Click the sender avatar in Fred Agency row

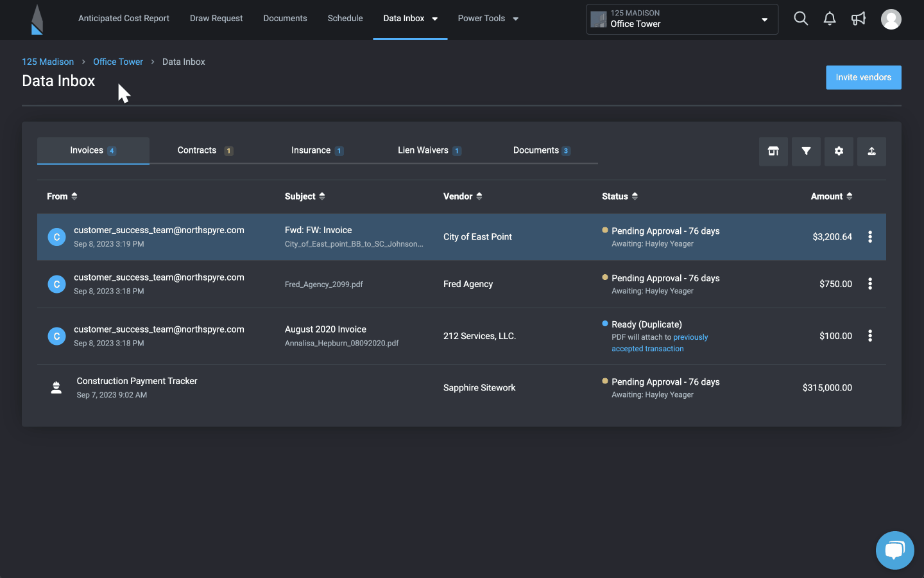click(x=56, y=284)
